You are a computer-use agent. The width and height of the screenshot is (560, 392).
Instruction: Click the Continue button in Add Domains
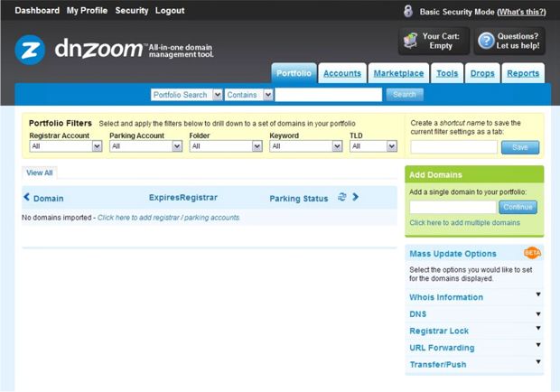click(x=518, y=207)
